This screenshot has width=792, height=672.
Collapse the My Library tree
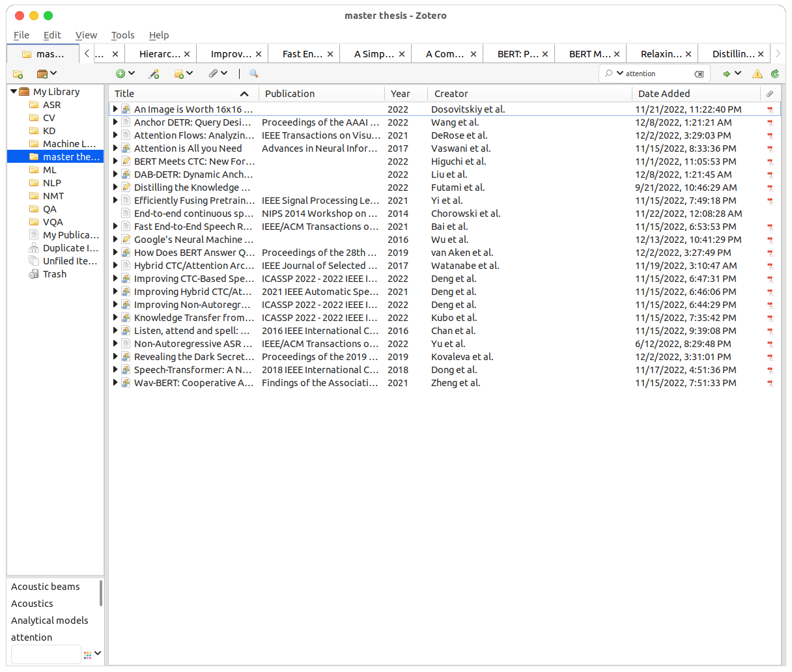click(x=14, y=92)
